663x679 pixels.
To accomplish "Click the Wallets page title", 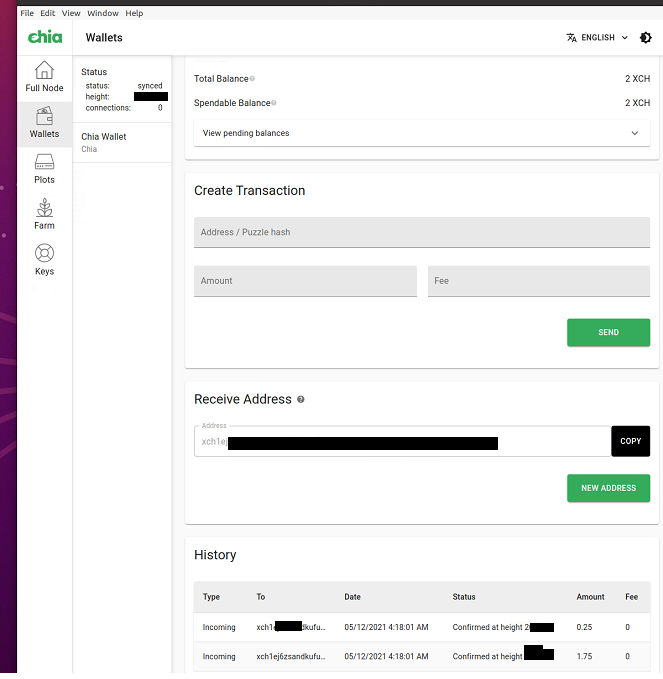I will coord(104,38).
